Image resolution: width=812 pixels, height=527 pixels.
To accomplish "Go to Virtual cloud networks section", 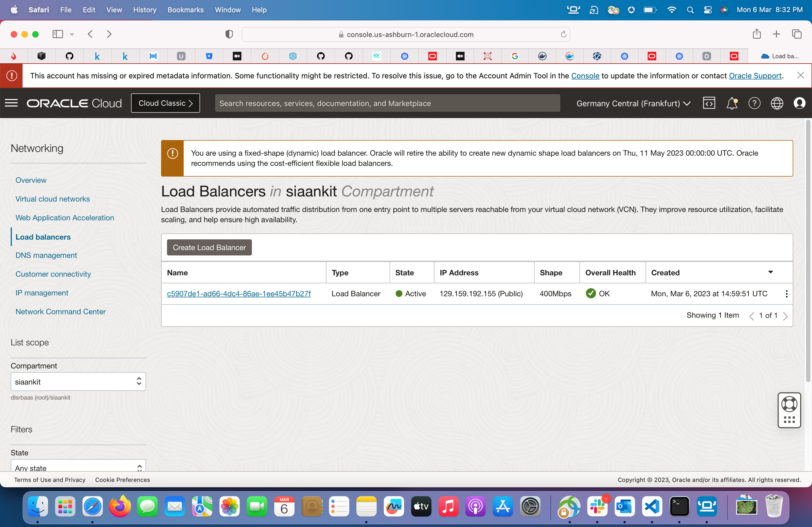I will (53, 199).
